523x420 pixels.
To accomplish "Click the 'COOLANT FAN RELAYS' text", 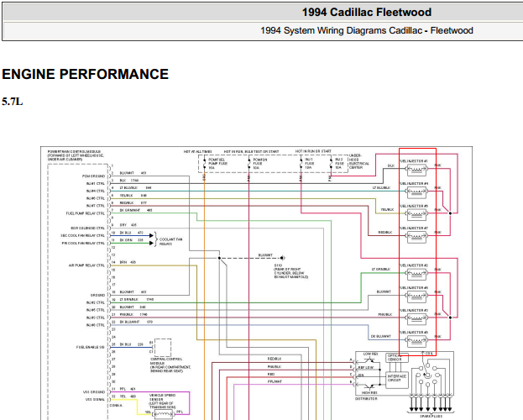I will pos(170,242).
